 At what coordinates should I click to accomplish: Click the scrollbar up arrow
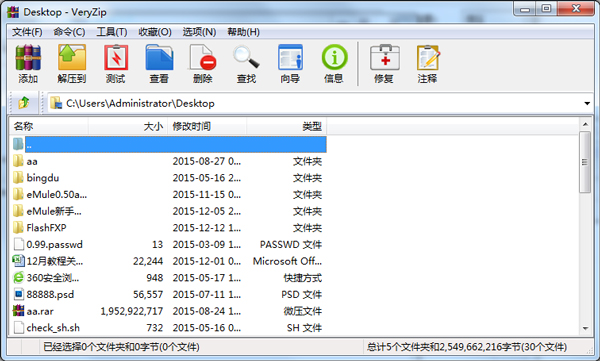coord(585,124)
